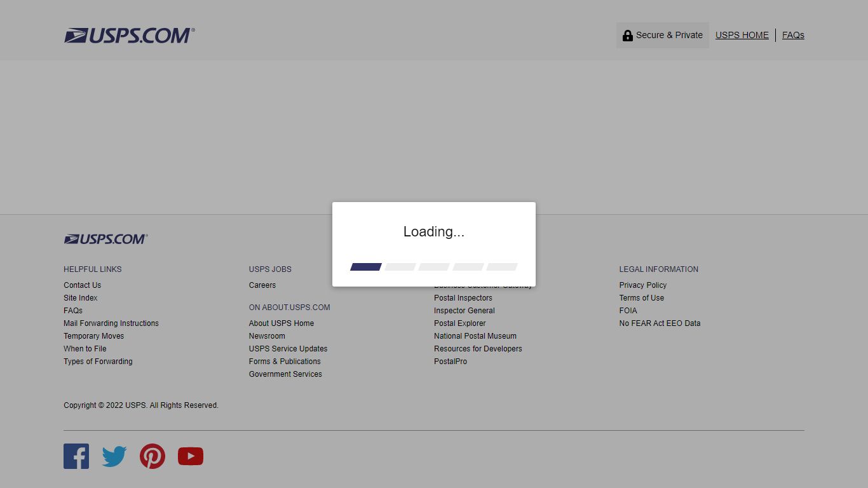Open the USPS Twitter page icon

tap(114, 456)
